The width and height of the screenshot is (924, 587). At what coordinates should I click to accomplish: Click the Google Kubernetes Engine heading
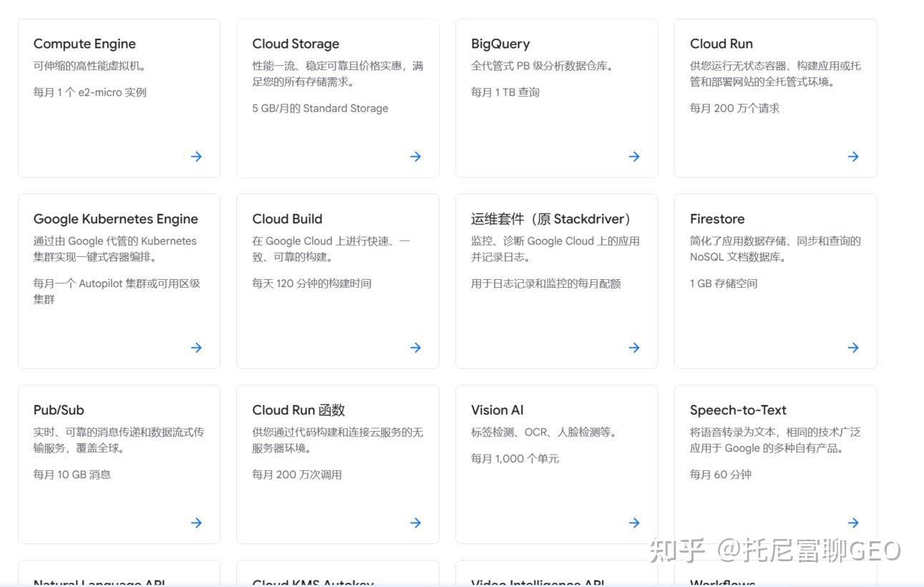pyautogui.click(x=116, y=219)
